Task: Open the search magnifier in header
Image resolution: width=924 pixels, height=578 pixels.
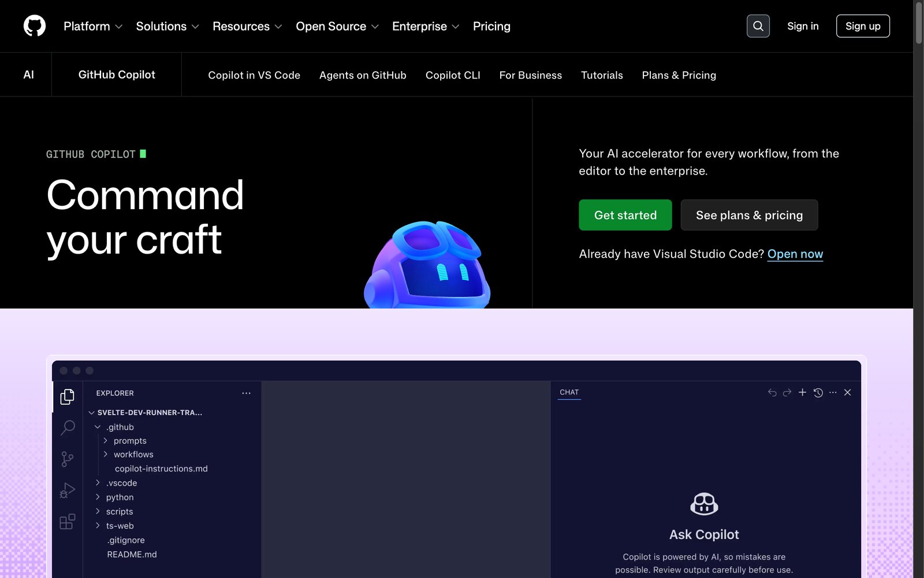Action: pyautogui.click(x=758, y=26)
